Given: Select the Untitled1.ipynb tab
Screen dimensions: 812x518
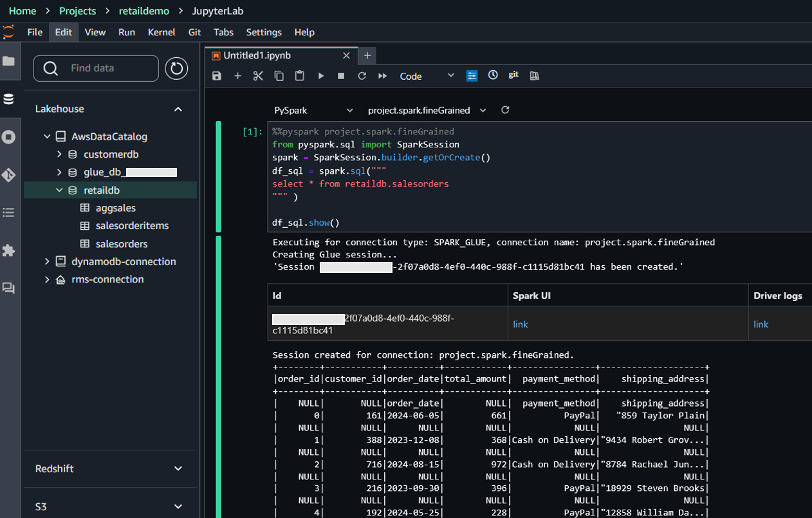Looking at the screenshot, I should (x=257, y=55).
